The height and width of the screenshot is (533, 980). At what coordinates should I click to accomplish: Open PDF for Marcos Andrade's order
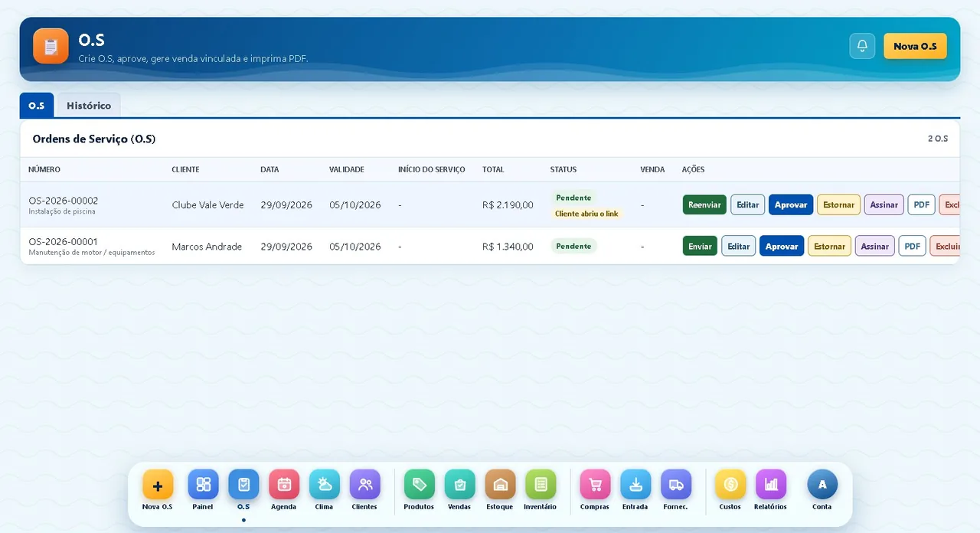pos(913,246)
